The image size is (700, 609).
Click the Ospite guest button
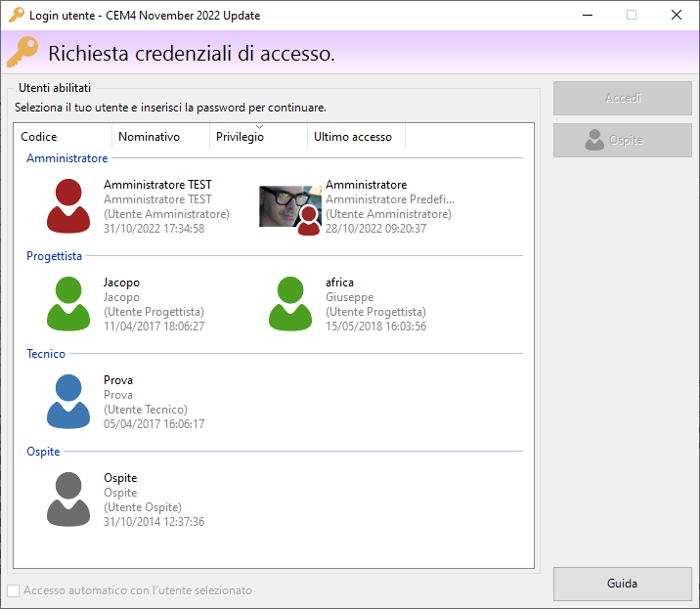pos(623,140)
